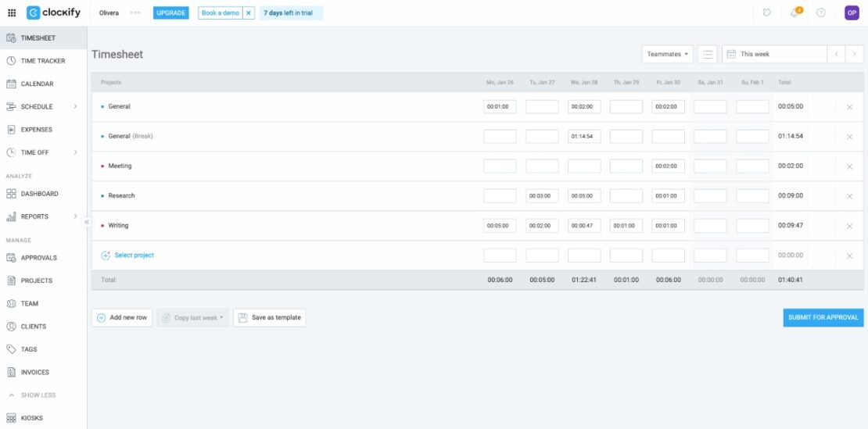Viewport: 868px width, 429px height.
Task: Open the help question mark icon
Action: tap(821, 13)
